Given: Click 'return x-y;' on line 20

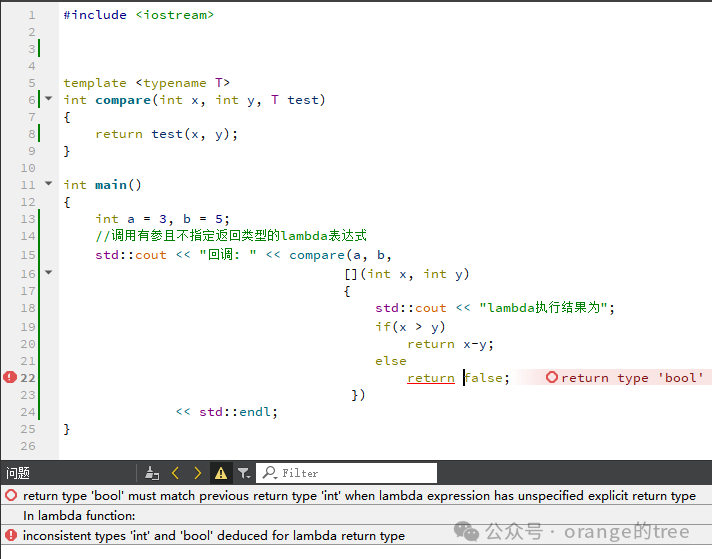Looking at the screenshot, I should pyautogui.click(x=450, y=344).
